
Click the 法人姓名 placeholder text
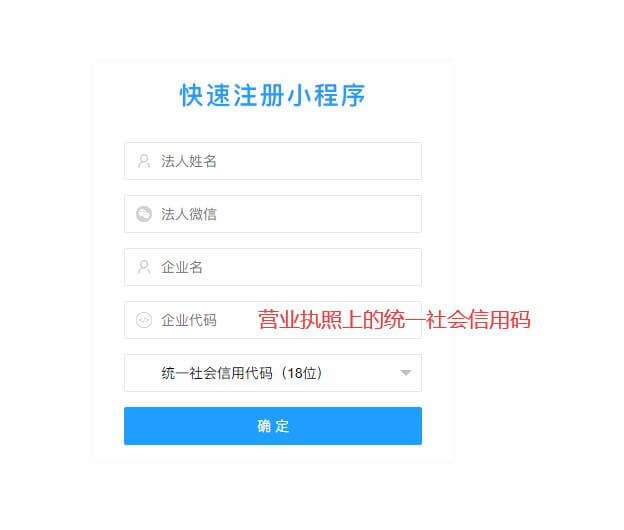(x=189, y=161)
